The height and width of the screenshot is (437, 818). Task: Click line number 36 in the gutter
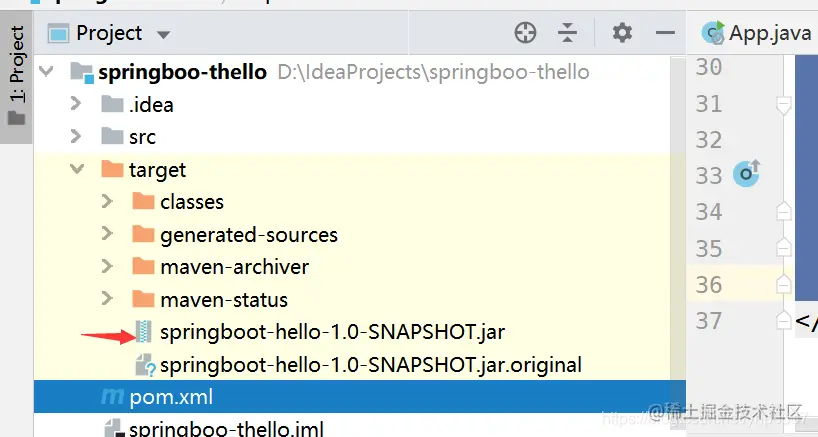pos(708,285)
